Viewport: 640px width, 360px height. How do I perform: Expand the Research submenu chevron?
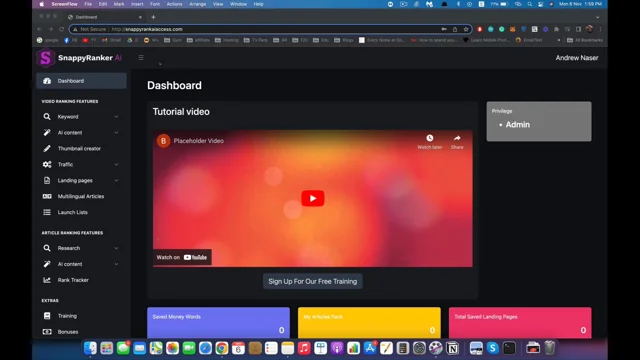pos(116,248)
